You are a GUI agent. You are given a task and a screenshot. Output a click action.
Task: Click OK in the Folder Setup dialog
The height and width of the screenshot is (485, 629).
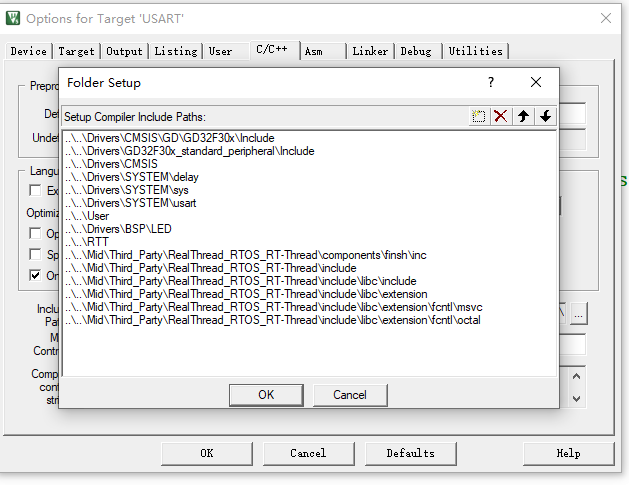[266, 395]
